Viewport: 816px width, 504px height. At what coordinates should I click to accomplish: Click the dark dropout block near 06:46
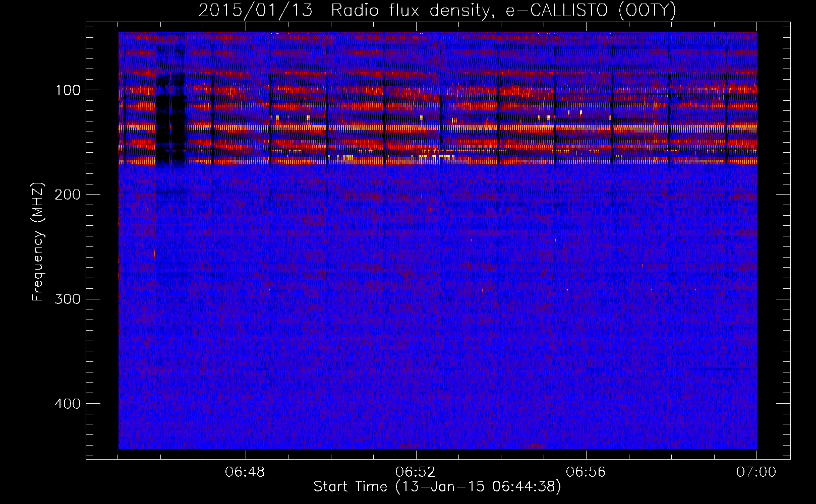(170, 120)
